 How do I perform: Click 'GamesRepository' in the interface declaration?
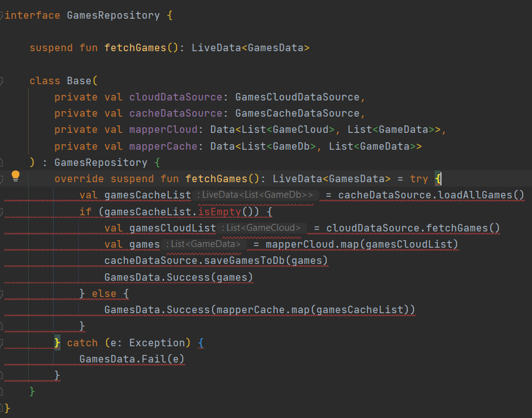pyautogui.click(x=114, y=15)
